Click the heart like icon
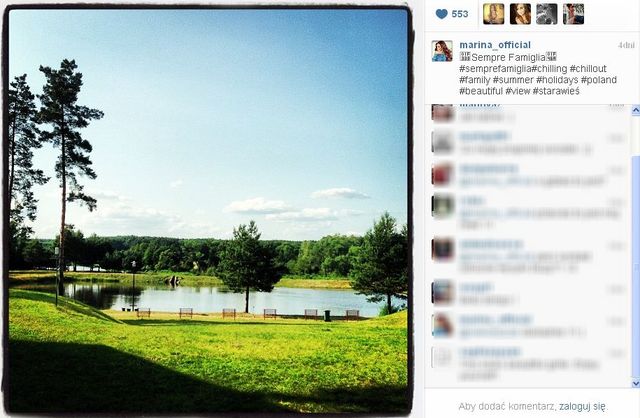Viewport: 640px width, 418px height. click(442, 14)
